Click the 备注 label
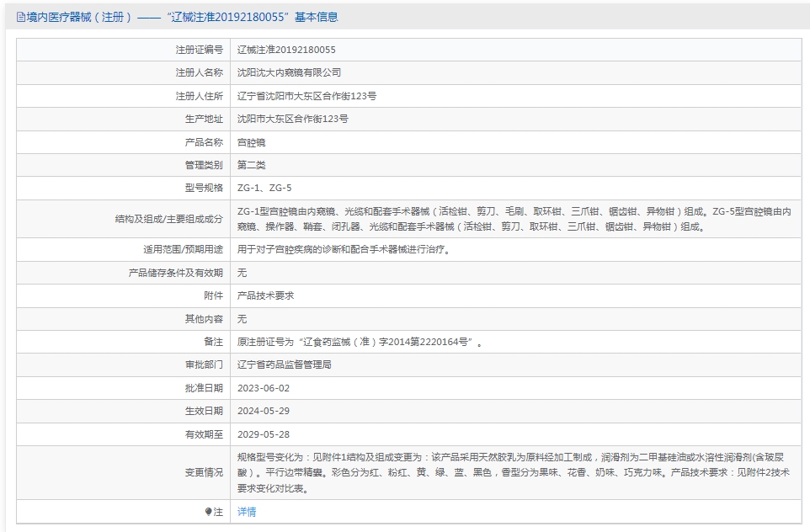 tap(213, 342)
